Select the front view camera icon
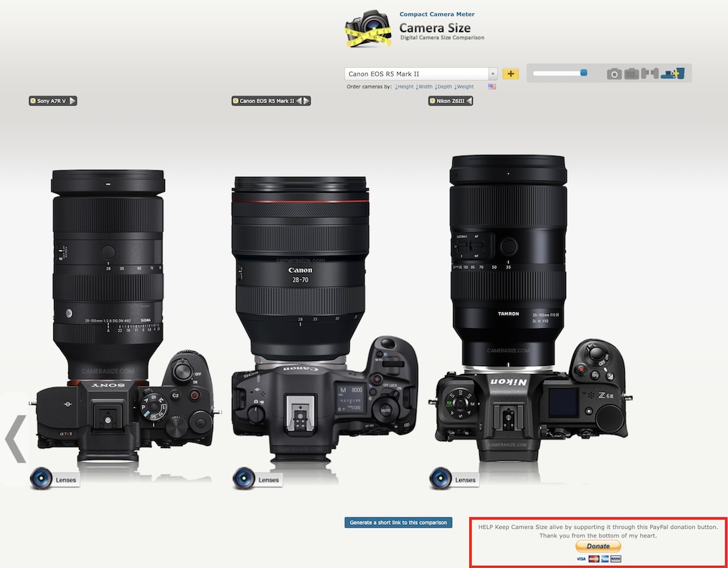 click(x=614, y=74)
